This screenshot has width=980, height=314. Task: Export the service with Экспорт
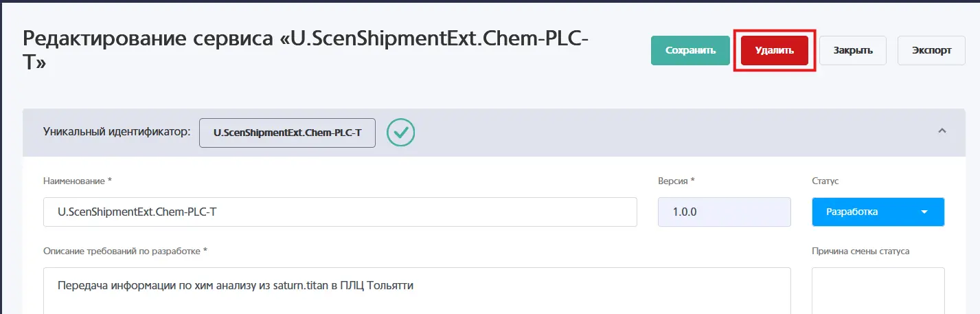click(x=931, y=50)
